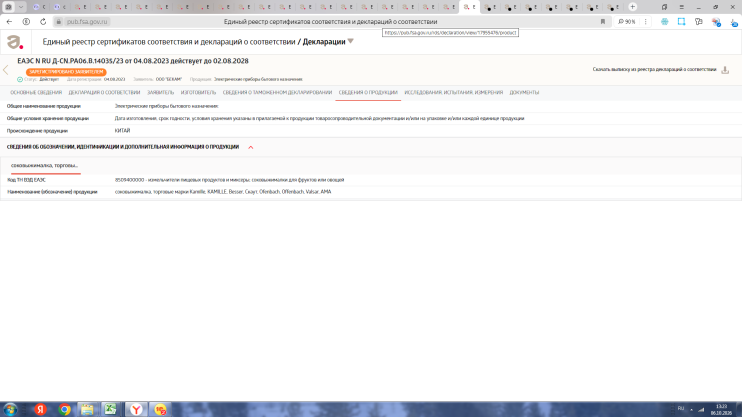Go back with the browser back arrow

coord(9,22)
